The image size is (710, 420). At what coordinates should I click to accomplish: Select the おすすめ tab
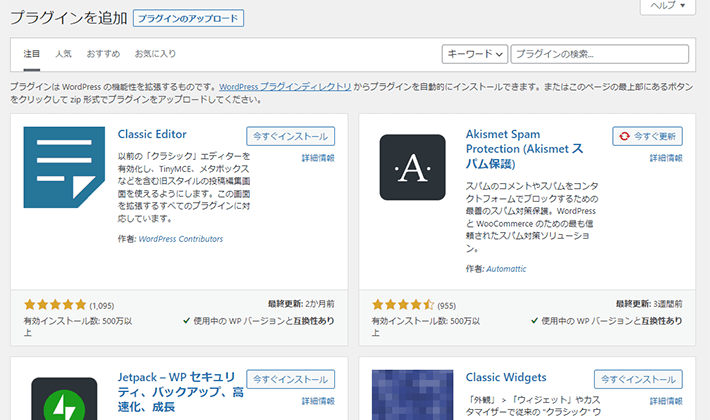(x=103, y=54)
